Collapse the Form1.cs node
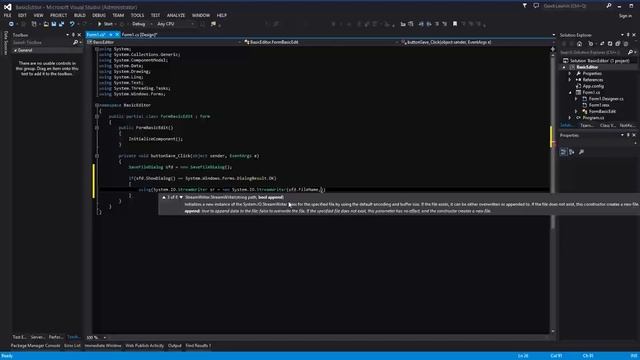Image resolution: width=640 pixels, height=360 pixels. pyautogui.click(x=570, y=92)
